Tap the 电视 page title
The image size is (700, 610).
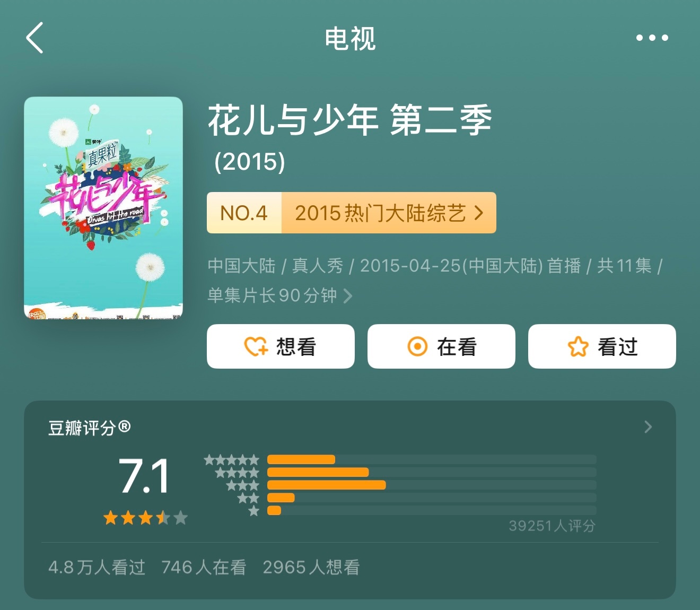tap(350, 38)
